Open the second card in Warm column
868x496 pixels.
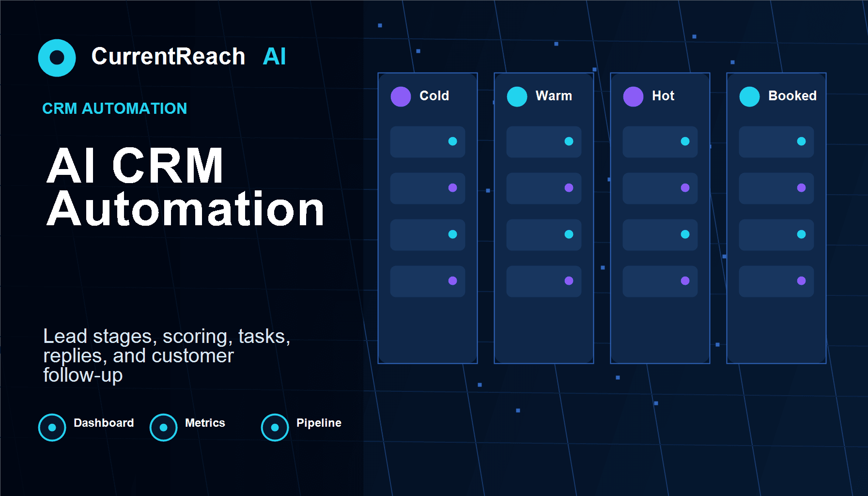[x=544, y=188]
